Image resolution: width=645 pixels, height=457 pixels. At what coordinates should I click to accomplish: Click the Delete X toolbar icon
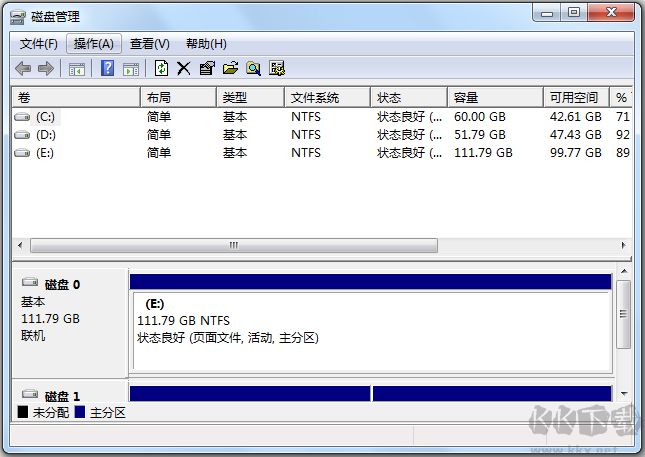(184, 68)
